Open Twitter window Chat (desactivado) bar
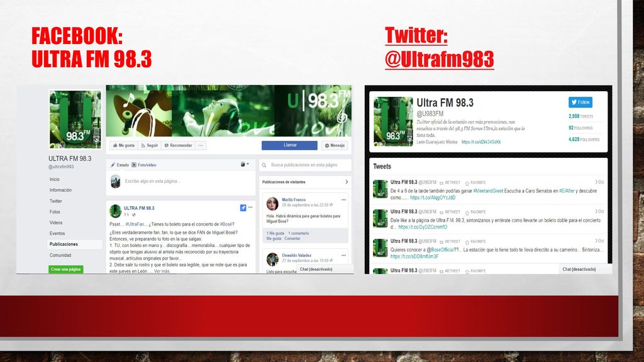Screen dimensions: 644x362 point(585,269)
